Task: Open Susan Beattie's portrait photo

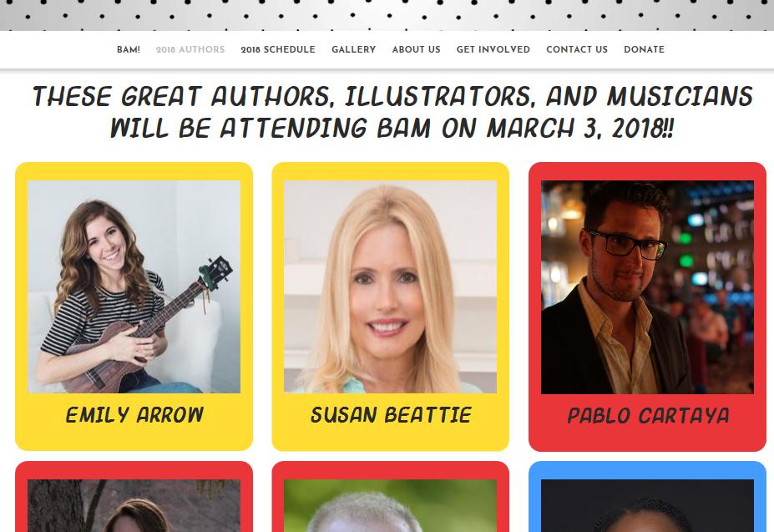Action: coord(391,286)
